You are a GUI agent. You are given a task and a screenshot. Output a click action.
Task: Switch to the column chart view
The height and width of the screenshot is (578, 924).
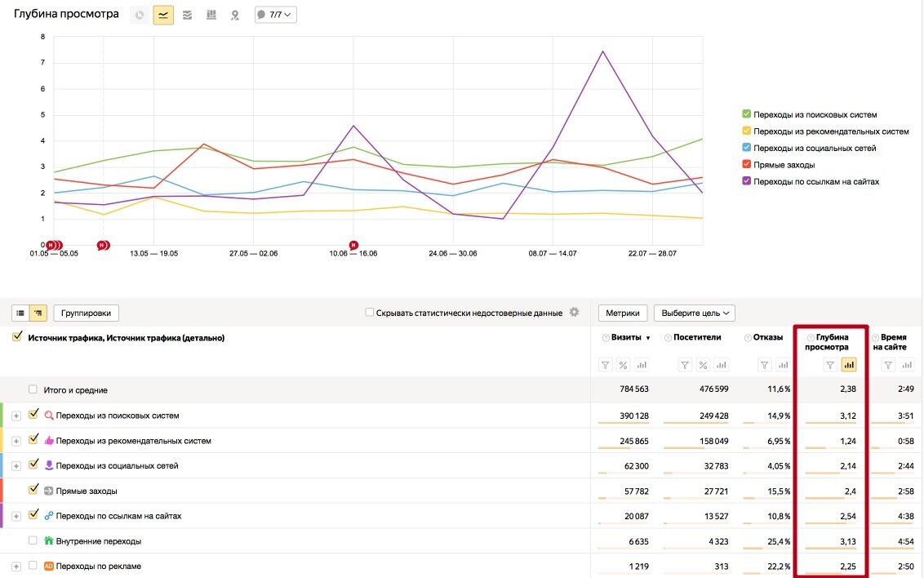tap(211, 15)
